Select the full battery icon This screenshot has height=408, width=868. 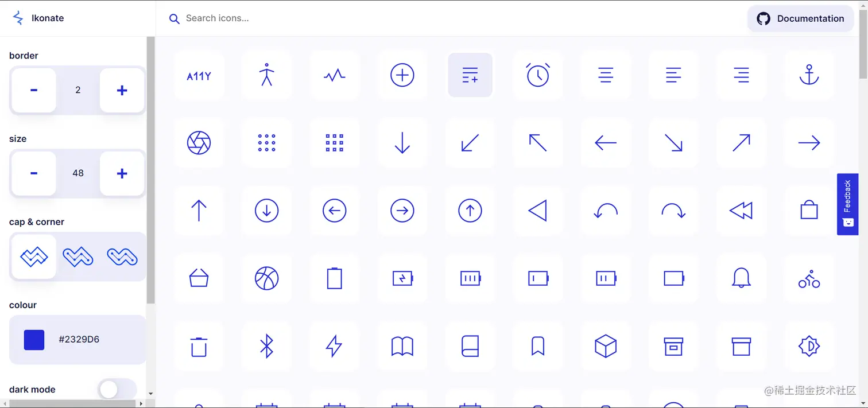point(470,278)
